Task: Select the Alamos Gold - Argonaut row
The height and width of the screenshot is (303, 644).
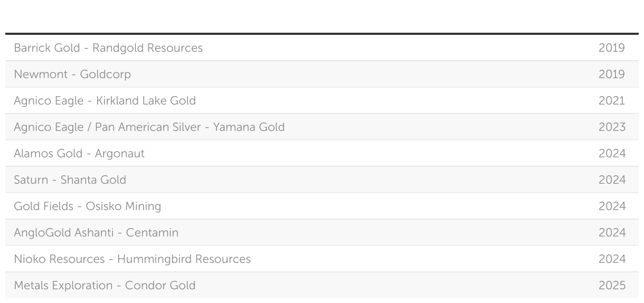Action: point(322,154)
